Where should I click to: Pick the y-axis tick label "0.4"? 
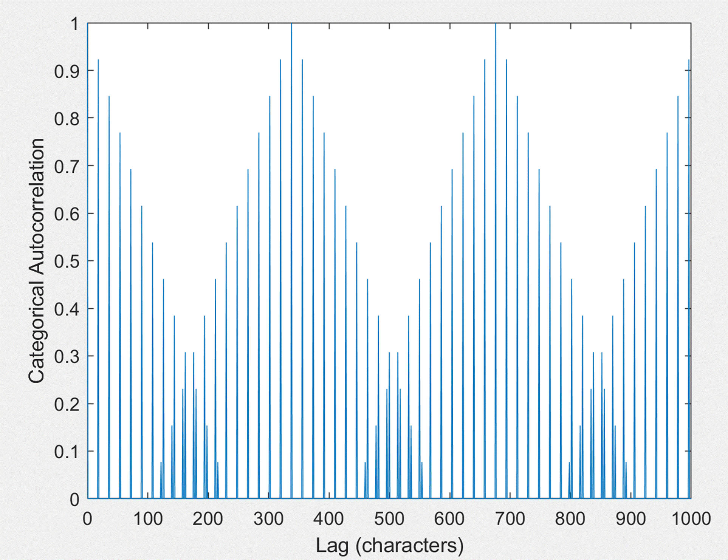67,309
